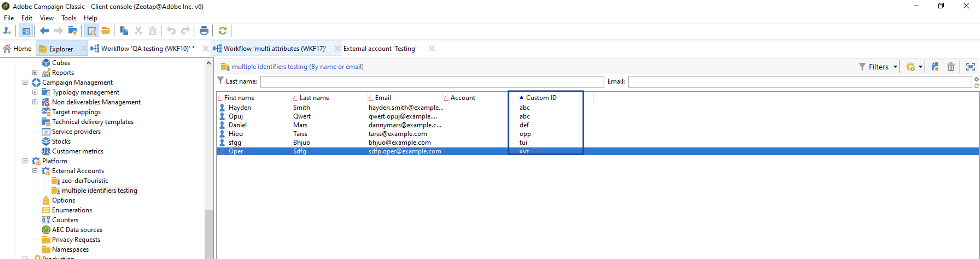Select the Stocks tree item
980x259 pixels.
coord(61,141)
